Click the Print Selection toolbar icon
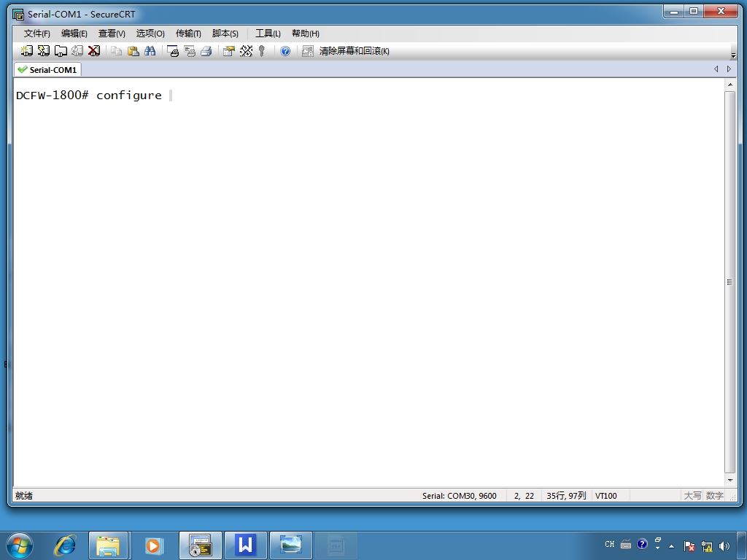747x560 pixels. [190, 51]
